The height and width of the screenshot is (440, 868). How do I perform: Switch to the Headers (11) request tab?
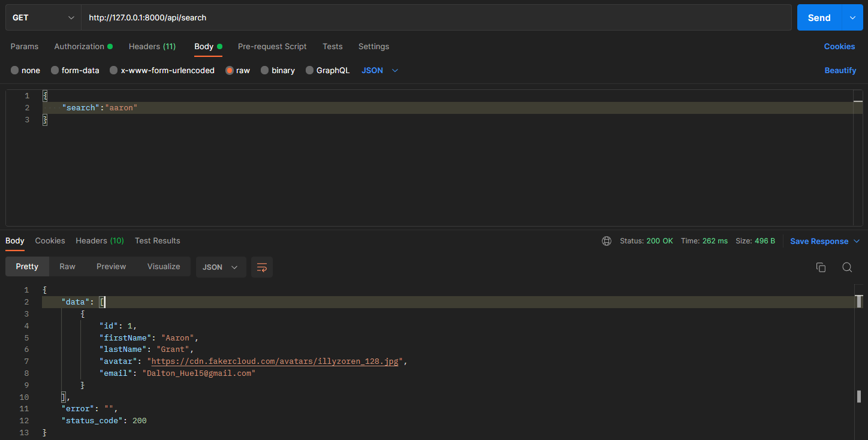pos(152,46)
